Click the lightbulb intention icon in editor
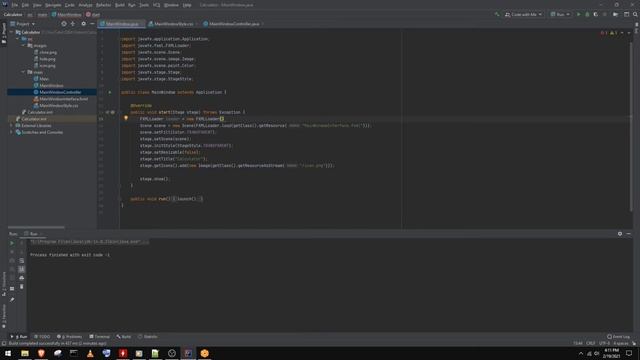Image resolution: width=640 pixels, height=360 pixels. pyautogui.click(x=126, y=118)
